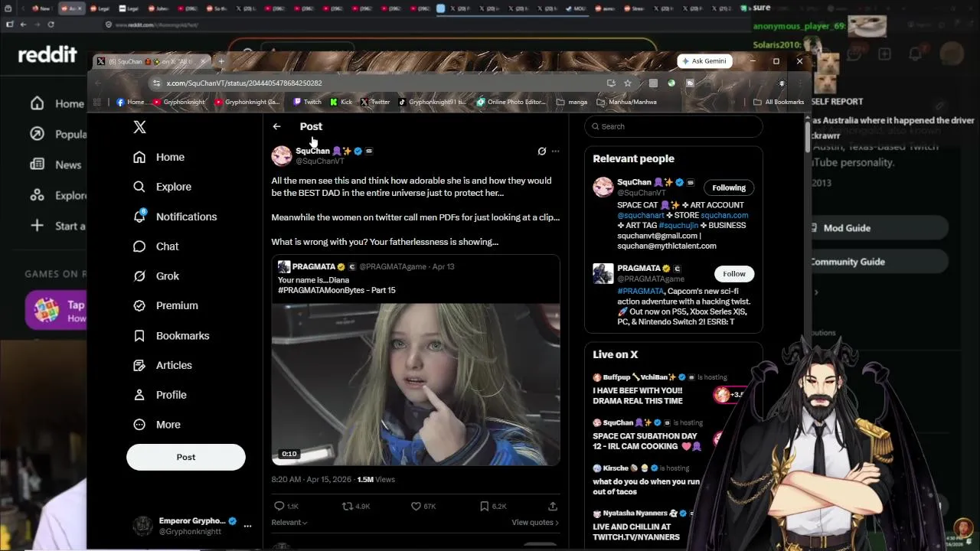Click the share icon on the post
The image size is (980, 551).
coord(553,506)
